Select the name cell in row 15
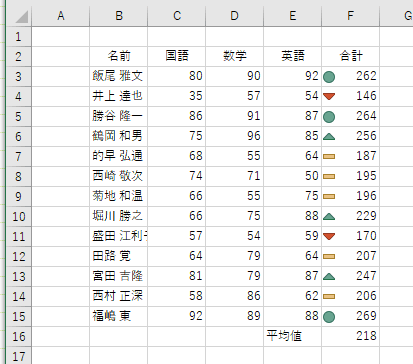This screenshot has height=364, width=413. 119,316
